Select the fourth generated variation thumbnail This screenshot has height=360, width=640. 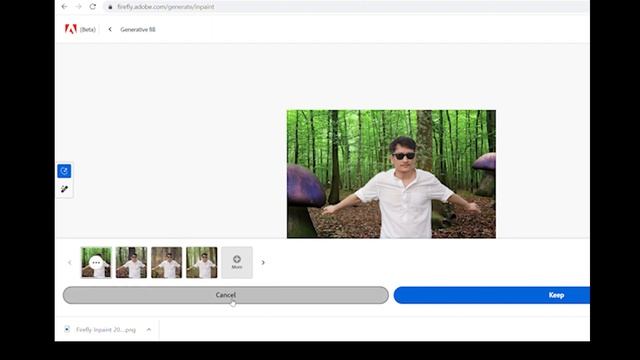click(x=202, y=262)
